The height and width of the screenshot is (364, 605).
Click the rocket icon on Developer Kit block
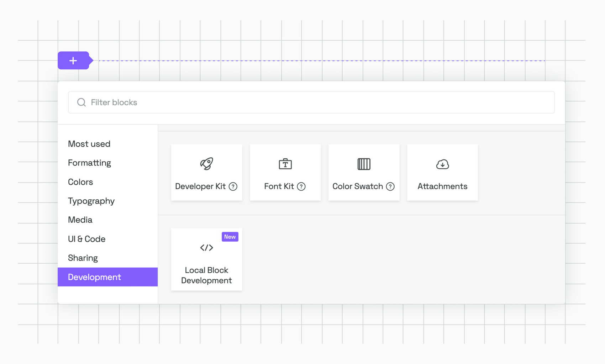(x=206, y=164)
